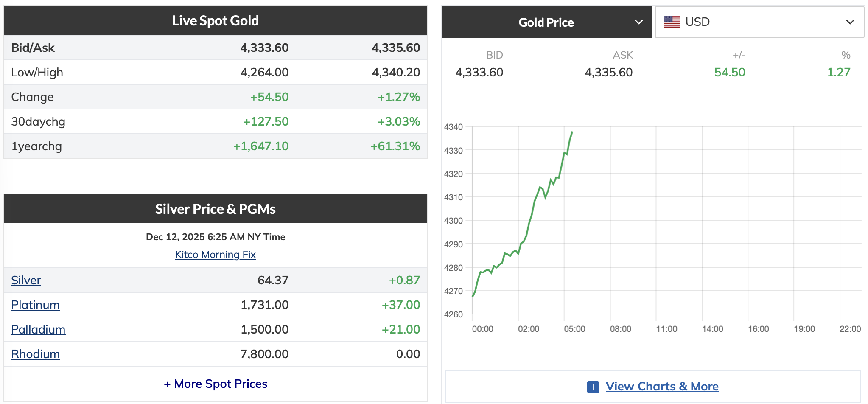Screen dimensions: 868x404
Task: Click the 30daychg value +127.50
Action: pyautogui.click(x=266, y=122)
